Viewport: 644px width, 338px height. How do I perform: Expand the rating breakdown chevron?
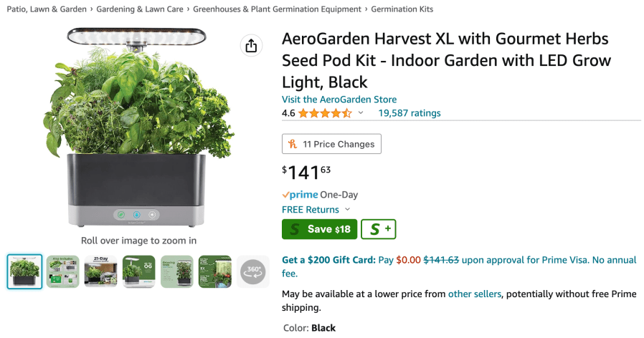(x=361, y=113)
